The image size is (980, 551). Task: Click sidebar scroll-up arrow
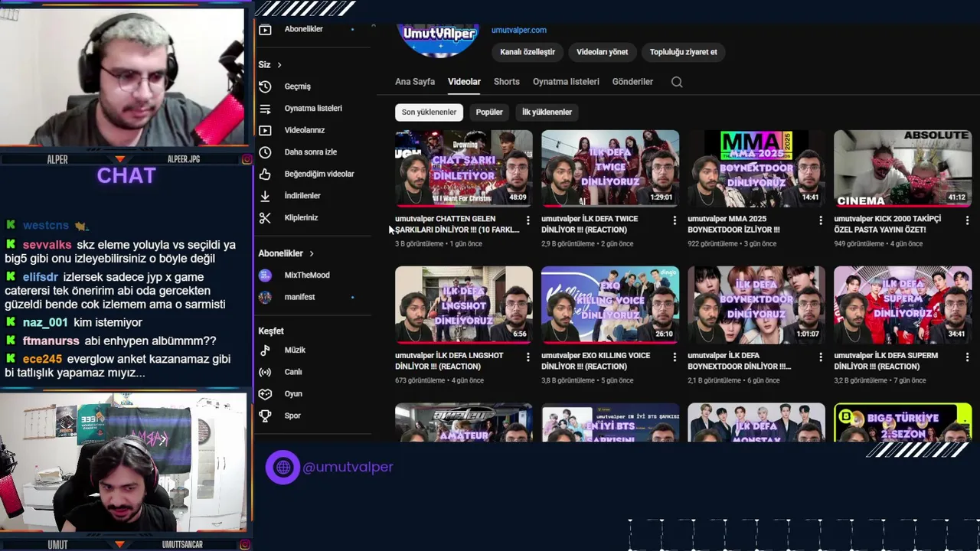(373, 27)
